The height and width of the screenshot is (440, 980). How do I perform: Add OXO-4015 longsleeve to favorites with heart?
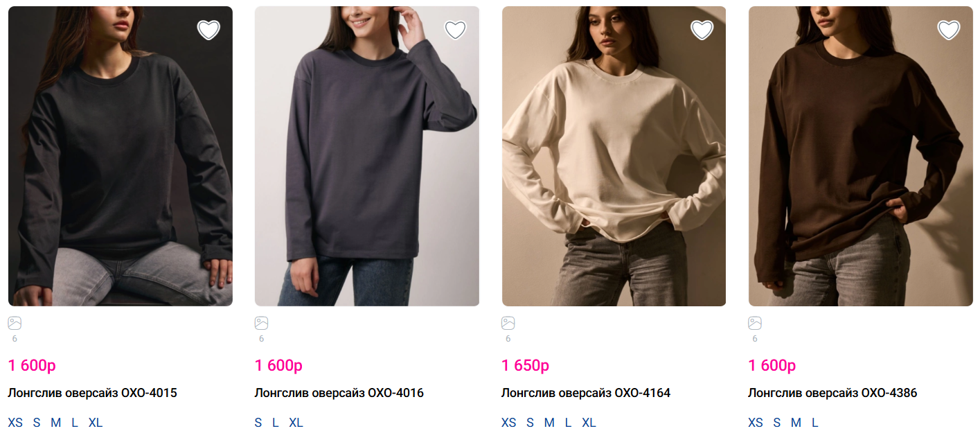click(x=208, y=30)
